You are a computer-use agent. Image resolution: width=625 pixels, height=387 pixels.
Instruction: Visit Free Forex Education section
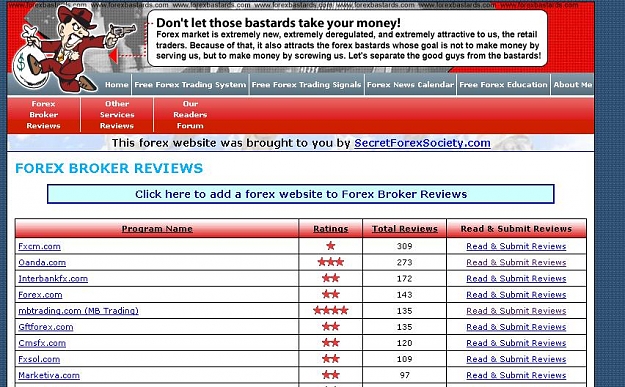(x=503, y=84)
